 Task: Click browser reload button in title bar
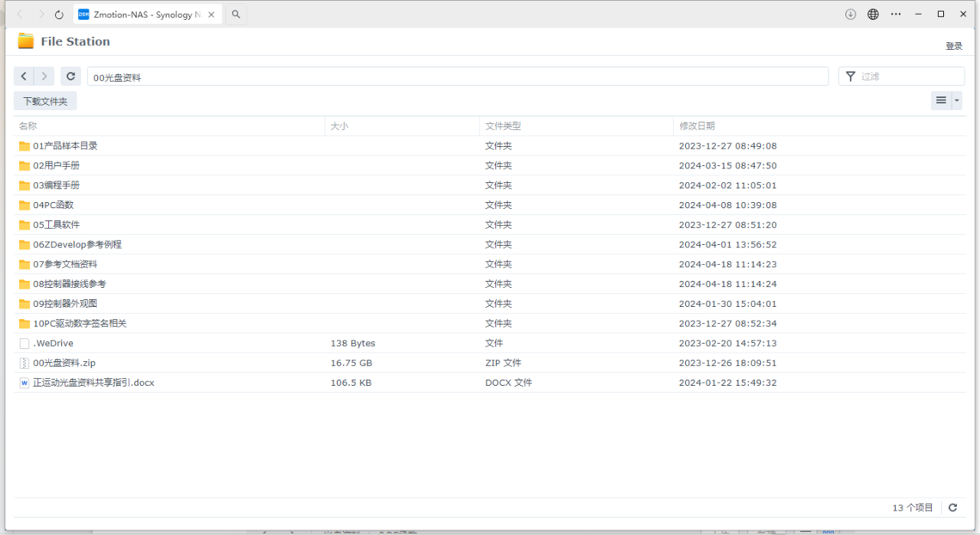coord(59,15)
